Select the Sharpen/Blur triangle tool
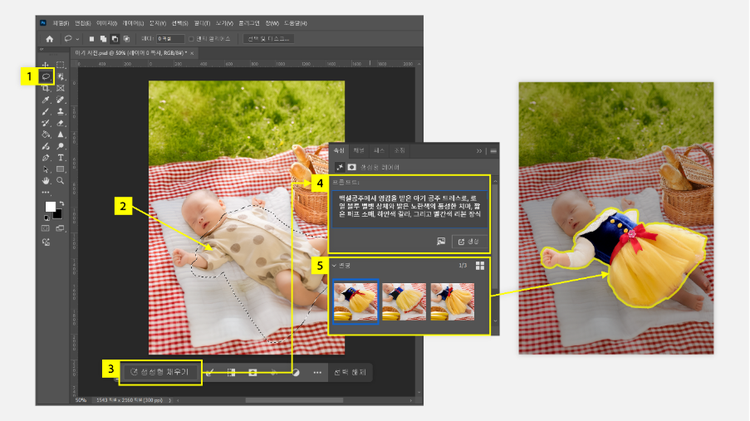750x421 pixels. pos(60,134)
